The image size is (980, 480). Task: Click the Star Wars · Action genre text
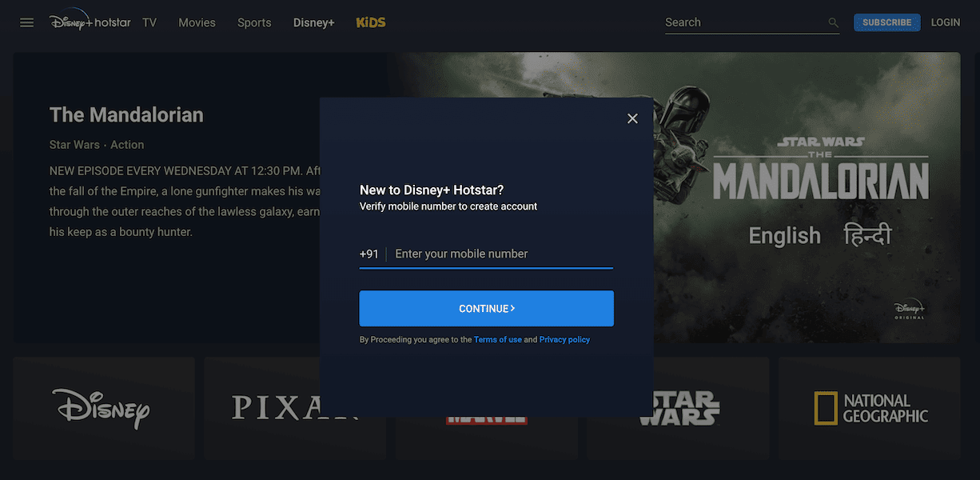97,145
